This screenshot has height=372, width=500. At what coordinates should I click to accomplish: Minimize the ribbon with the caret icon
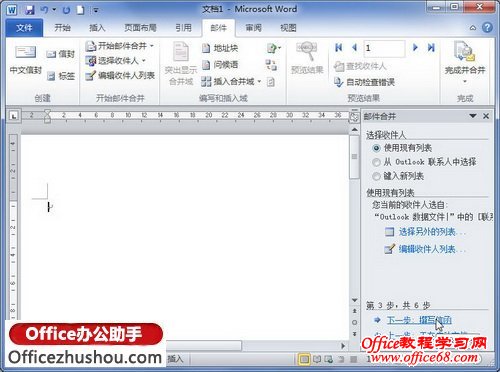tap(473, 28)
